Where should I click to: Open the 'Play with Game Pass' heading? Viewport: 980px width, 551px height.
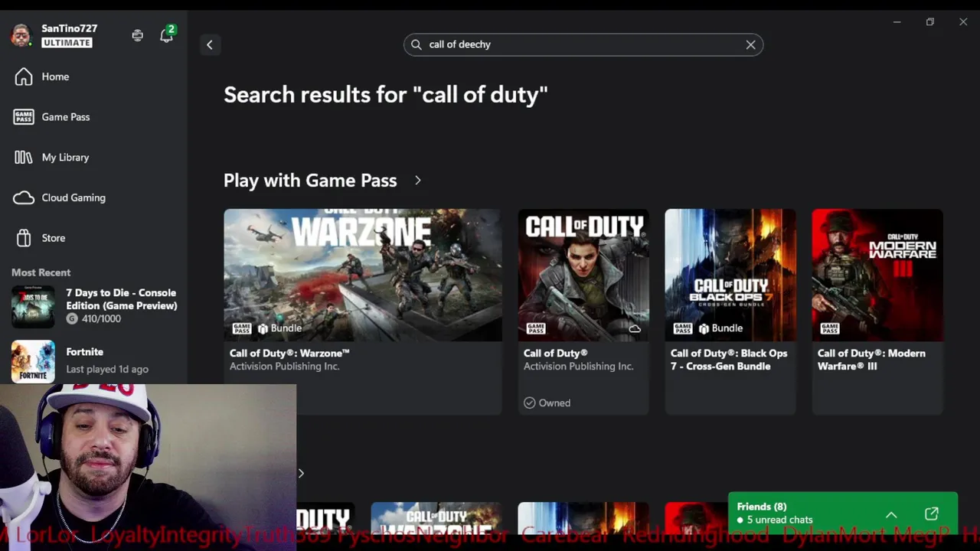[310, 181]
